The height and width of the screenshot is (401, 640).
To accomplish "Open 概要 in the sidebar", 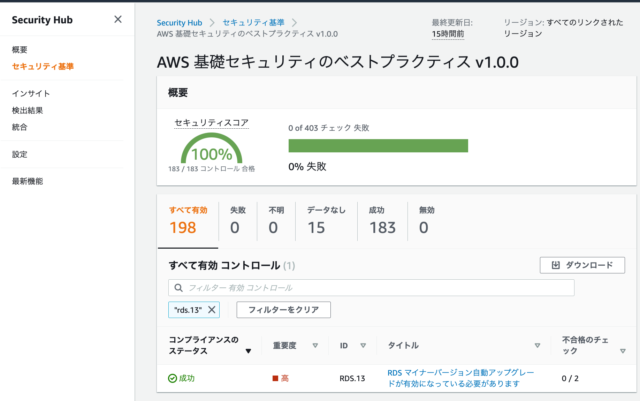I will 20,49.
